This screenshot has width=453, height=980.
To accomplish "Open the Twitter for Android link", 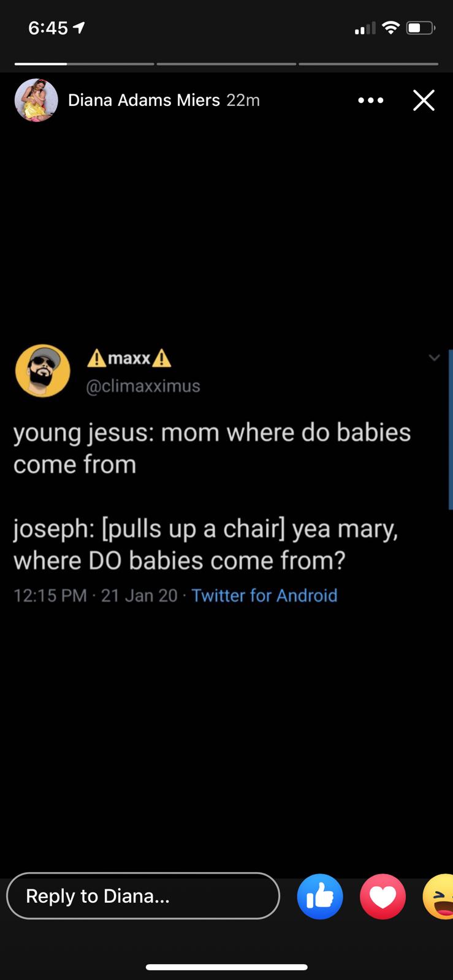I will [264, 595].
